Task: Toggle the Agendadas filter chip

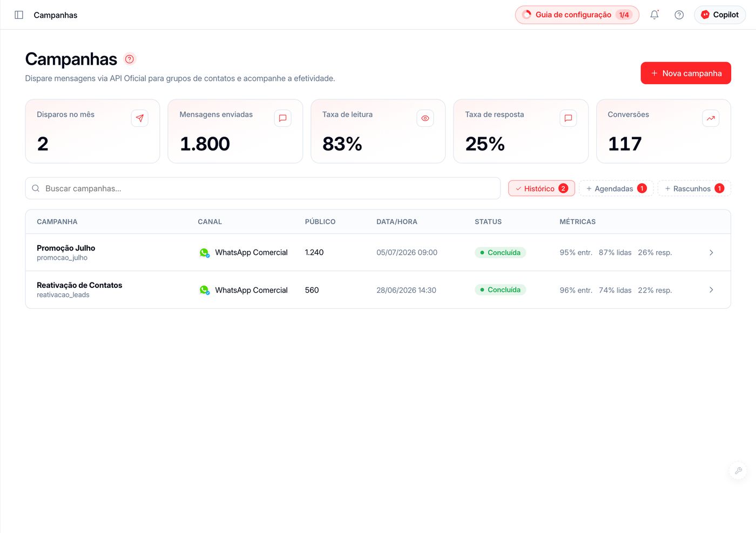Action: [616, 188]
